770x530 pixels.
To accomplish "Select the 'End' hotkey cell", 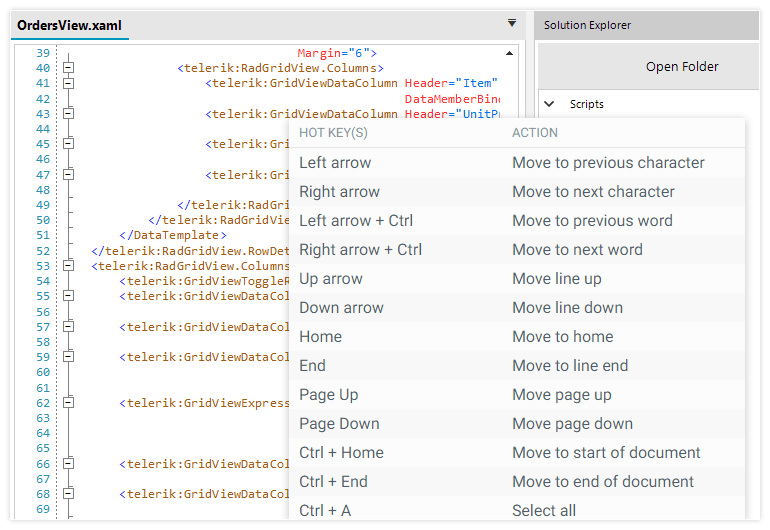I will pyautogui.click(x=312, y=365).
